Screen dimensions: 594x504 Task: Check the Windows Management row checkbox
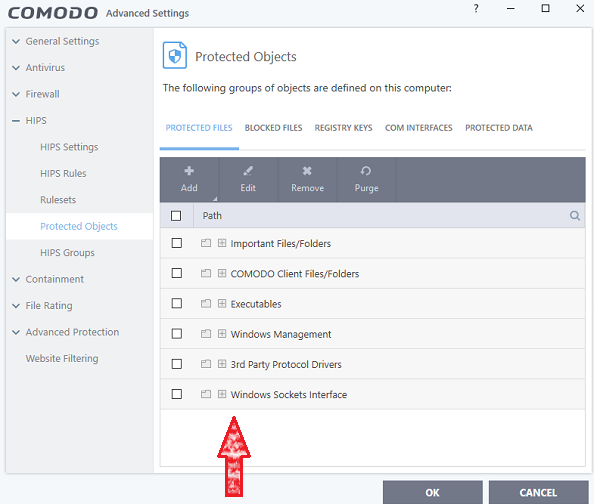coord(177,334)
